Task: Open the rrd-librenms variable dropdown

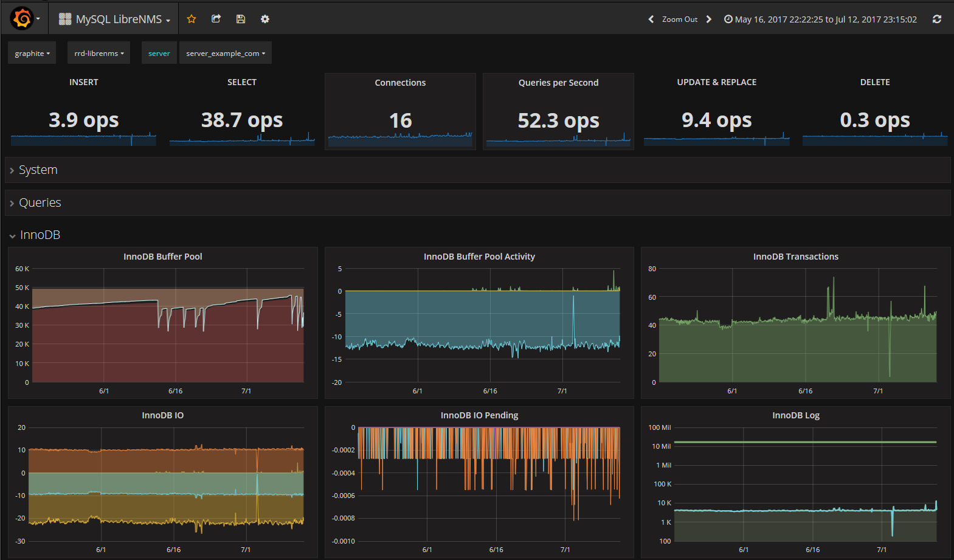Action: pos(99,54)
